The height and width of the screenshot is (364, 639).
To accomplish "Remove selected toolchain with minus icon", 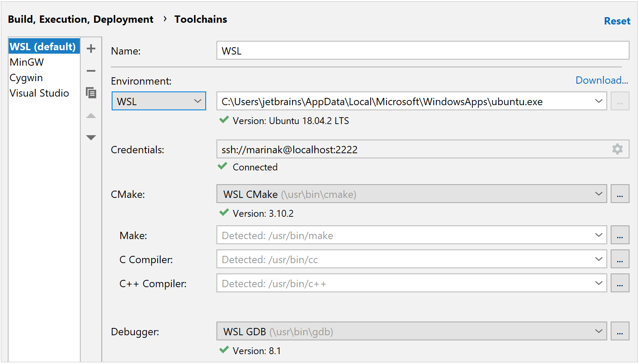I will click(x=91, y=71).
